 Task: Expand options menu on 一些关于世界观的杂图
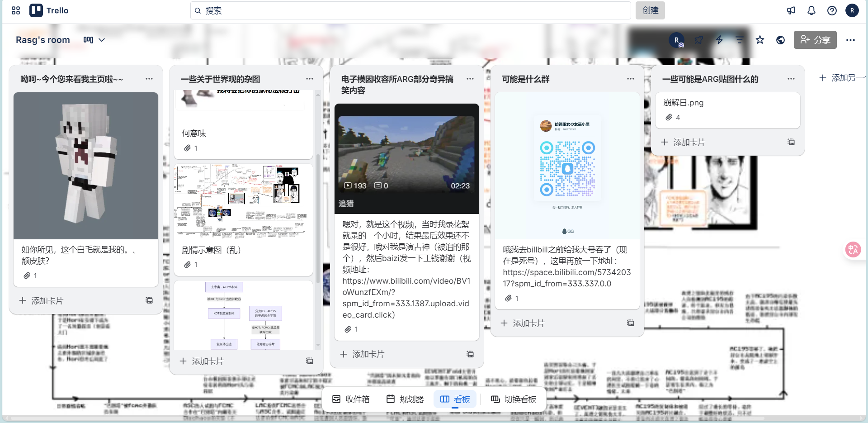pyautogui.click(x=310, y=78)
